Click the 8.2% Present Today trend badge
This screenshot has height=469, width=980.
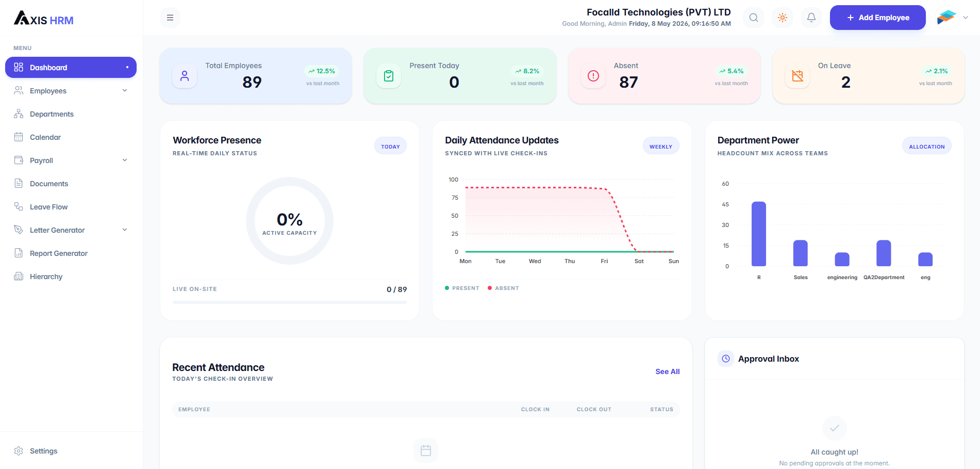pyautogui.click(x=527, y=71)
